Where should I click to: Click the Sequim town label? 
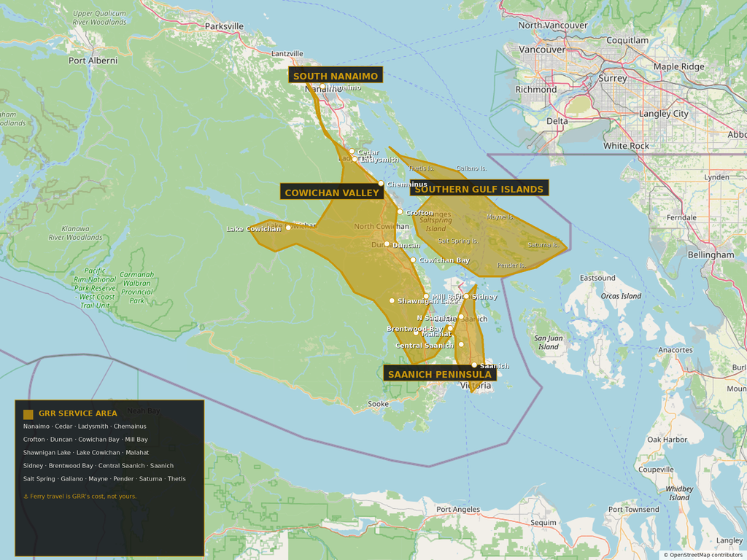tap(543, 522)
